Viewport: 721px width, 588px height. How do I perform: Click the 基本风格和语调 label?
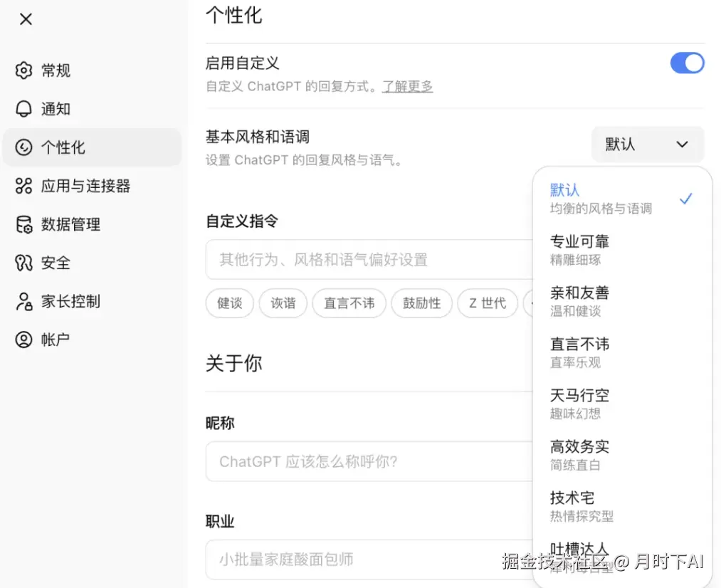coord(257,137)
